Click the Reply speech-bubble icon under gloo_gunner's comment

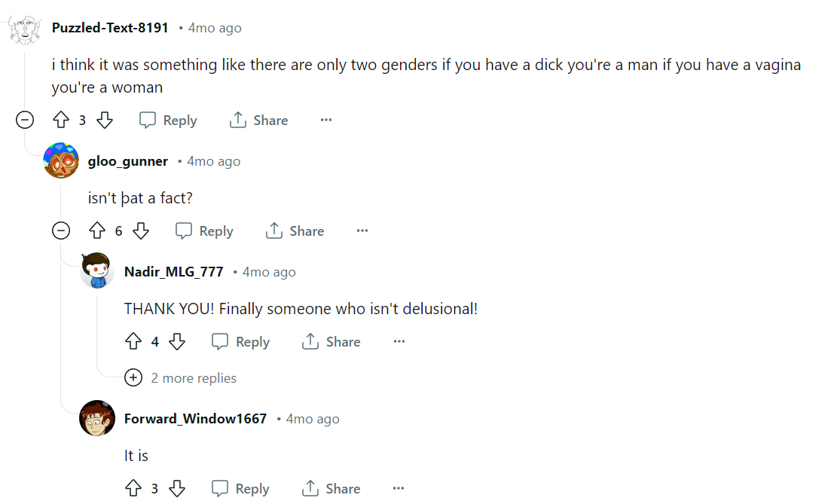coord(180,231)
